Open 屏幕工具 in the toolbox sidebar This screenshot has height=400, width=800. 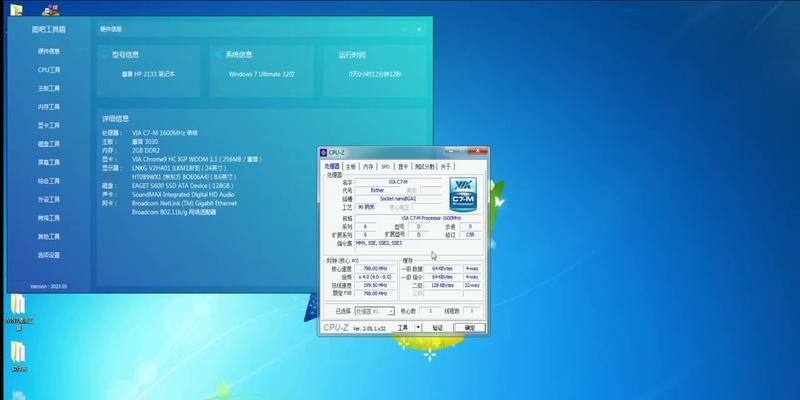pyautogui.click(x=49, y=162)
